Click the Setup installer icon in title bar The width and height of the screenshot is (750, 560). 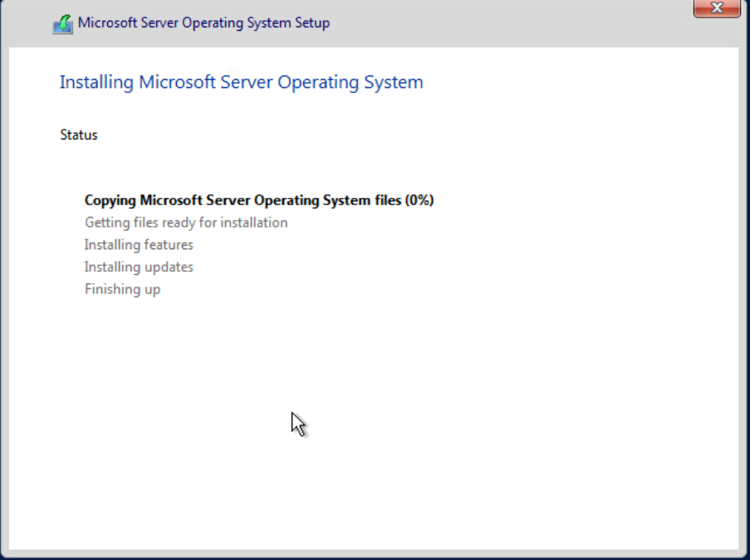(x=62, y=24)
